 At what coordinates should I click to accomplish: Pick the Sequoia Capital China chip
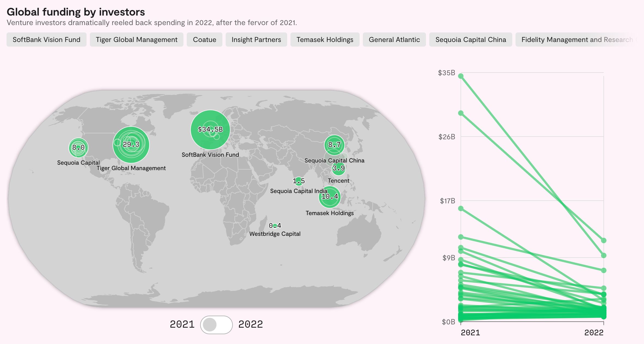pos(471,40)
